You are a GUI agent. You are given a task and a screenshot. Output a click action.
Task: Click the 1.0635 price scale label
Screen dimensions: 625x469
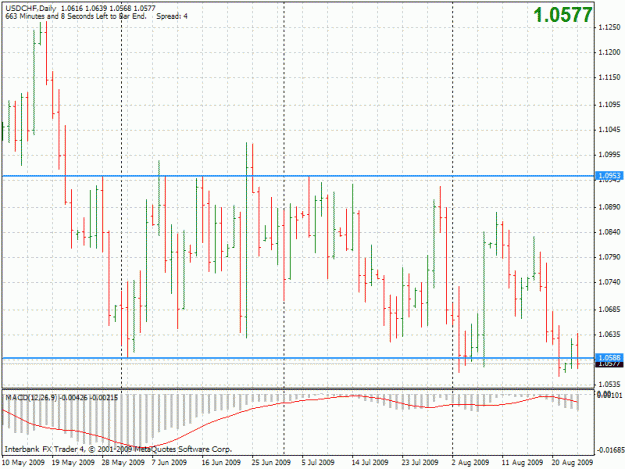tap(609, 334)
